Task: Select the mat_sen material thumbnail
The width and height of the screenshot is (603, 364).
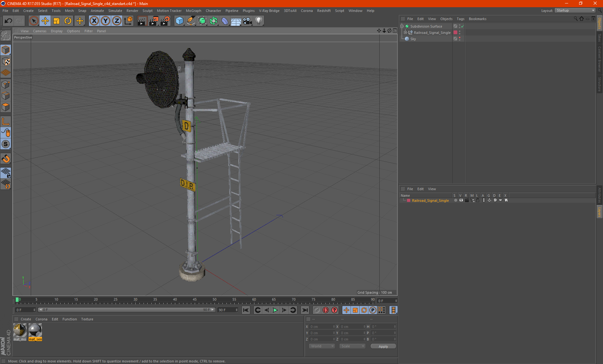Action: coord(35,332)
